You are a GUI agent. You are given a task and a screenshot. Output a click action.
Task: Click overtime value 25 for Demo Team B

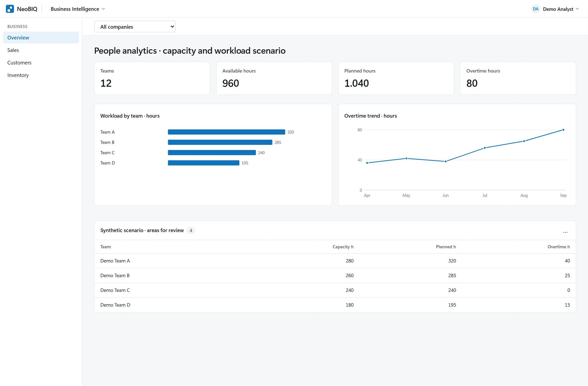pos(567,275)
